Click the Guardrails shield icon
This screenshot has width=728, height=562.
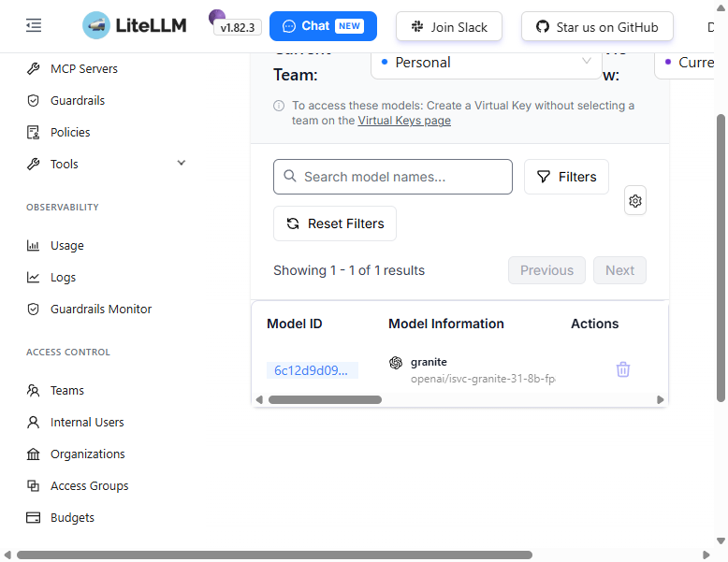click(x=33, y=101)
